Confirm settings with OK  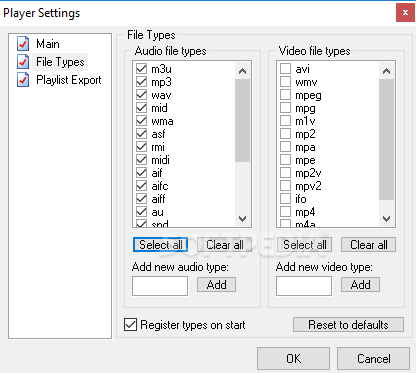coord(293,359)
